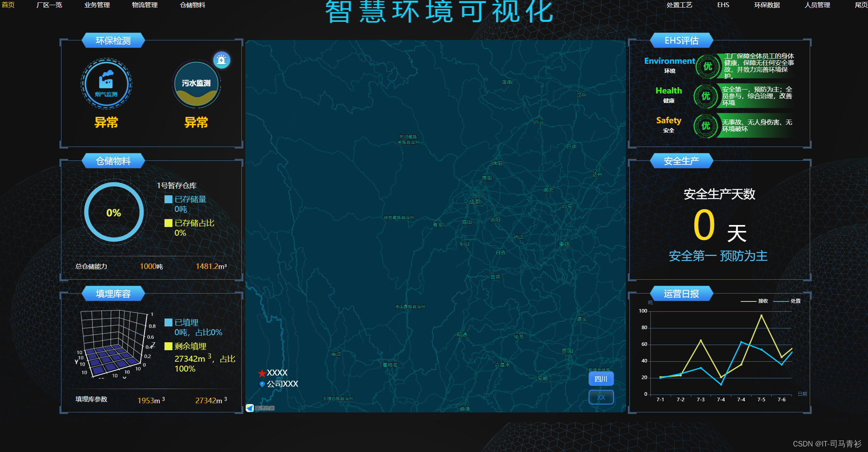Click the 7-5 peak on the operations chart
The height and width of the screenshot is (452, 868).
pyautogui.click(x=761, y=315)
